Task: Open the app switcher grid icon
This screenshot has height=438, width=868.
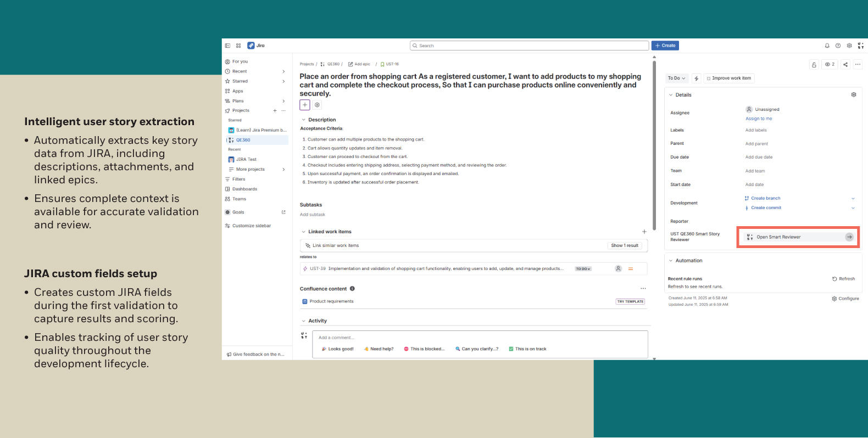Action: point(238,46)
